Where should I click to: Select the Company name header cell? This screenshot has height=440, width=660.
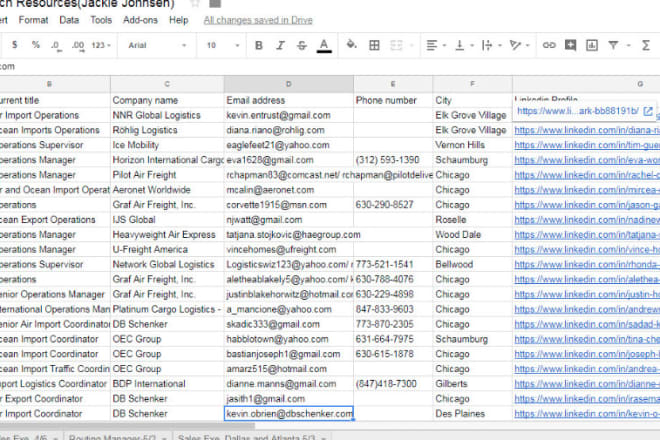(x=167, y=100)
